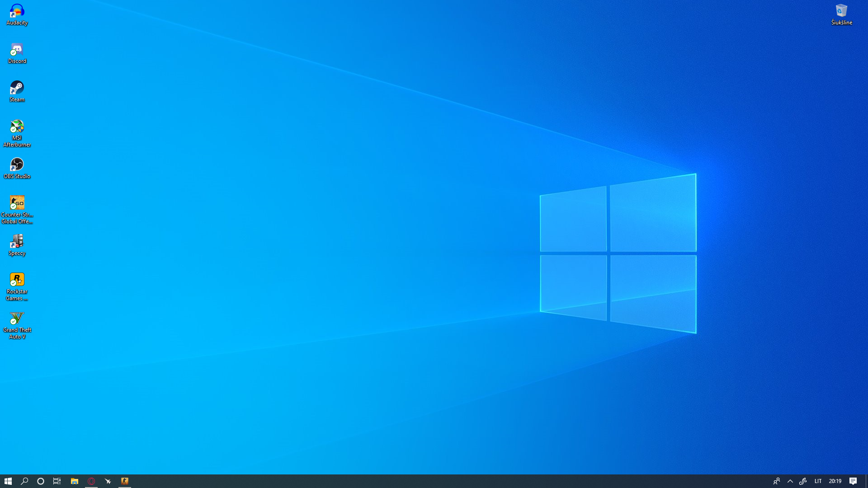The height and width of the screenshot is (488, 868).
Task: Expand hidden system tray icons chevron
Action: [790, 481]
